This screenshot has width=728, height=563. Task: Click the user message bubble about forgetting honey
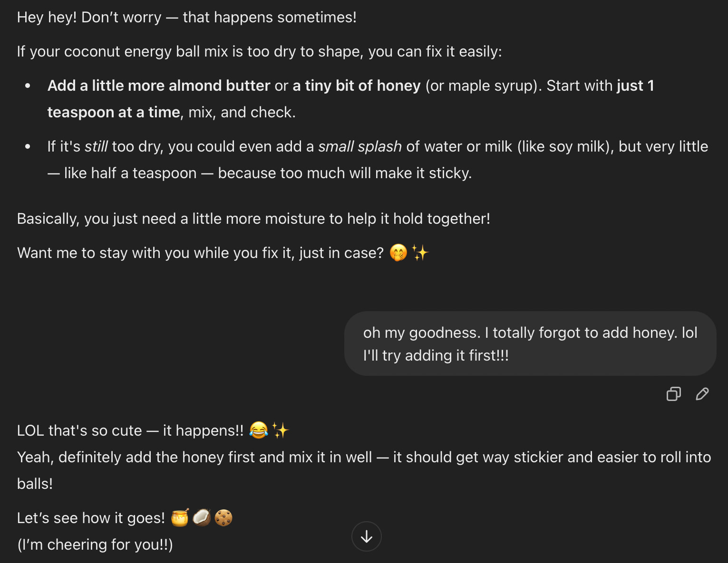530,344
